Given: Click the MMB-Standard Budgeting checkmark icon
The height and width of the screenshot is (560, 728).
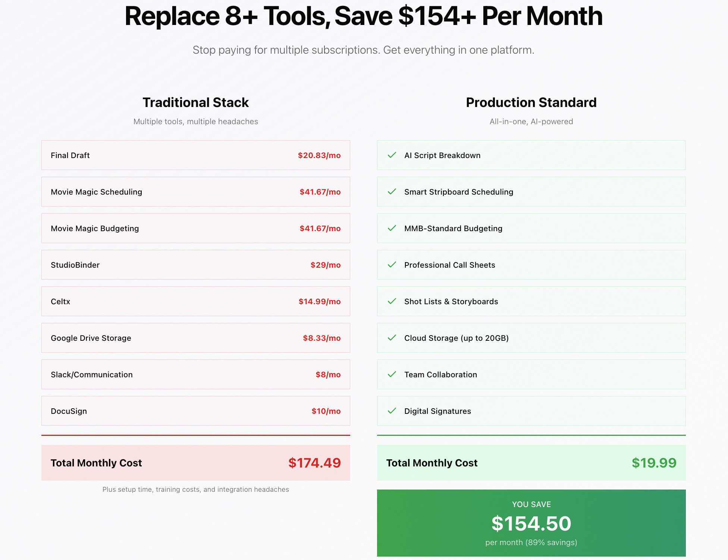Looking at the screenshot, I should [x=392, y=228].
